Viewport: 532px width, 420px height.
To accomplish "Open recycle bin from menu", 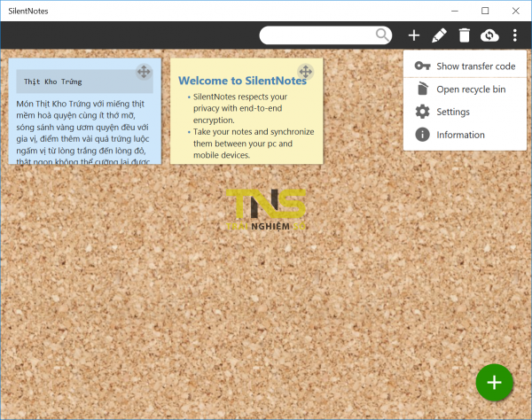I will pyautogui.click(x=465, y=89).
